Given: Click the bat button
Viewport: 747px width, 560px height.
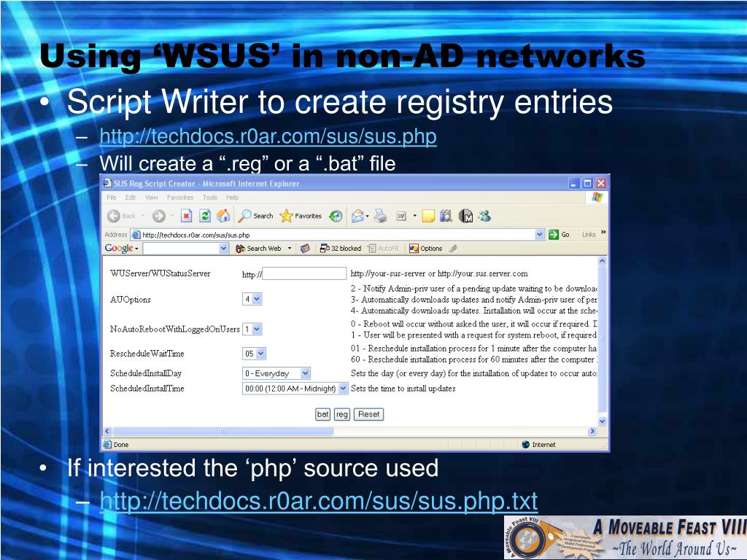Looking at the screenshot, I should 322,414.
